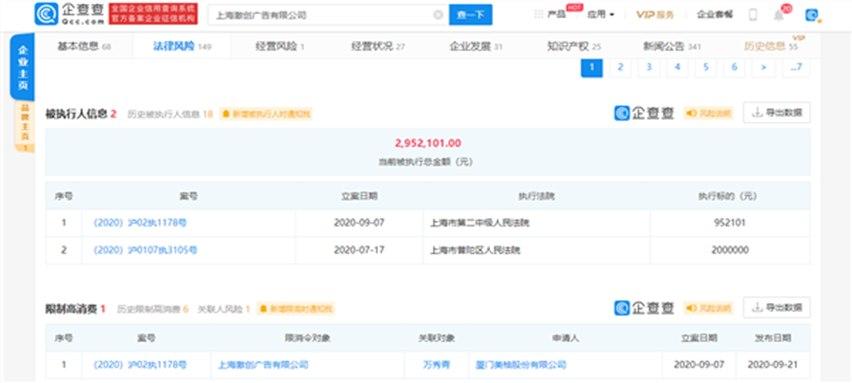Screen dimensions: 852x383
Task: Click 风险扫描 badge in 限制高消费 section
Action: 708,308
